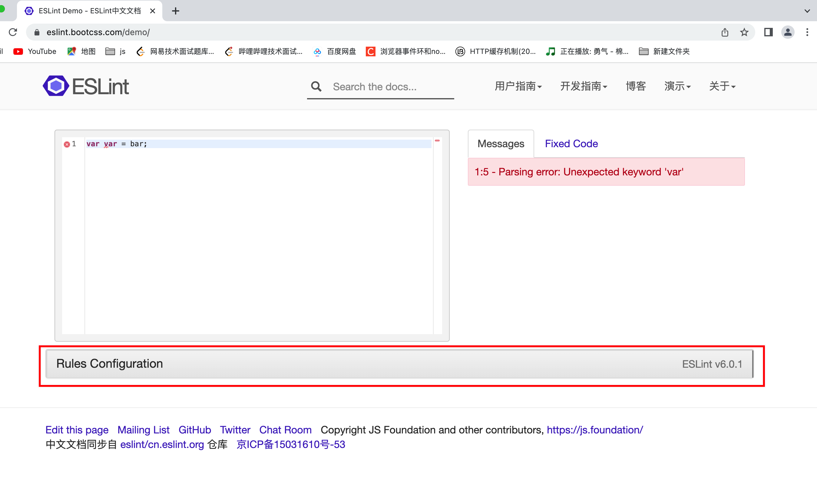Open the 地图 bookmark
The image size is (817, 504).
pyautogui.click(x=81, y=51)
